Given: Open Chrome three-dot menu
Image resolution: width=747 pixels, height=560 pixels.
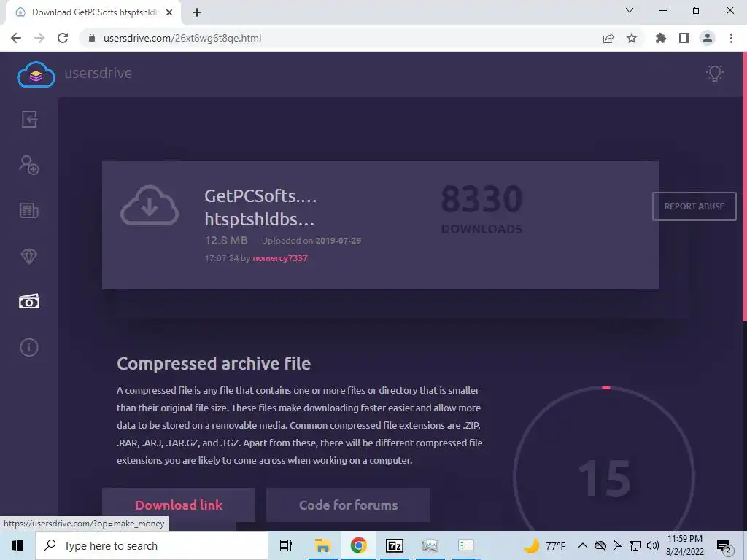Looking at the screenshot, I should 731,38.
